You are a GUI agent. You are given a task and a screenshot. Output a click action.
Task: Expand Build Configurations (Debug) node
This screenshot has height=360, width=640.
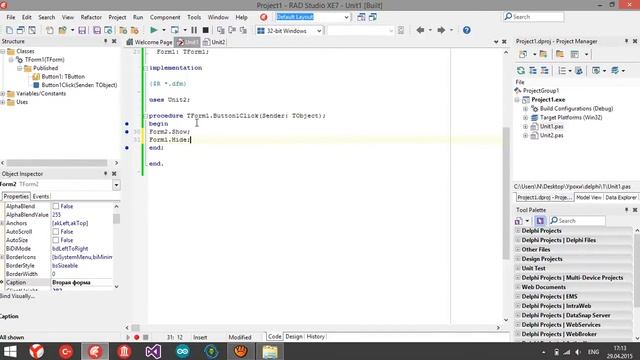(x=525, y=109)
